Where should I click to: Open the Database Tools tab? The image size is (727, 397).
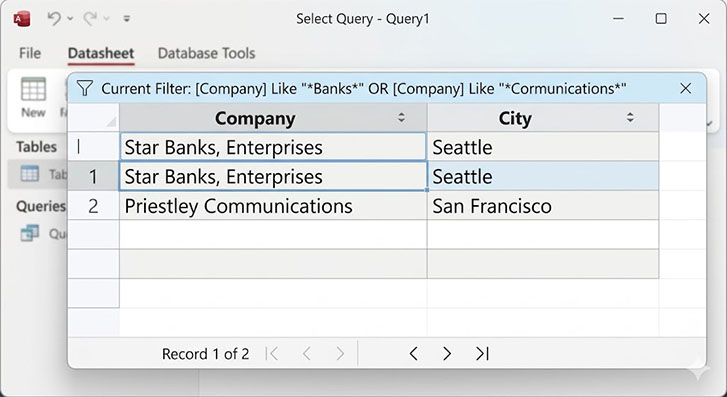206,53
